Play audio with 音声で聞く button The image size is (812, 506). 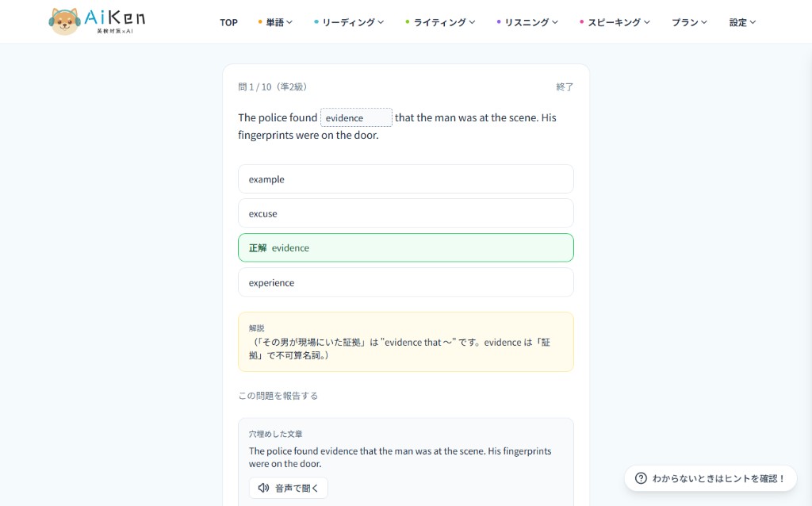[289, 488]
